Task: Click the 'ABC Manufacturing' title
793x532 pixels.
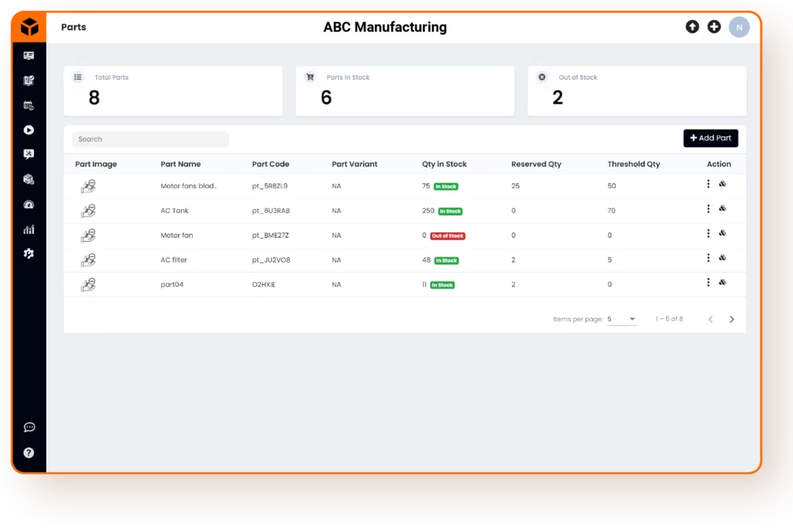Action: point(385,27)
